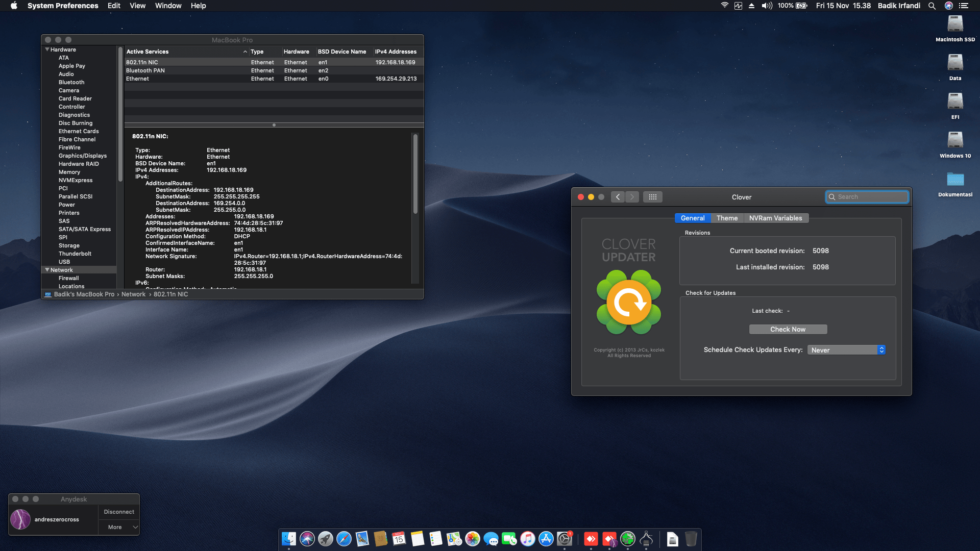Click the Show All grid icon in Clover

click(652, 197)
